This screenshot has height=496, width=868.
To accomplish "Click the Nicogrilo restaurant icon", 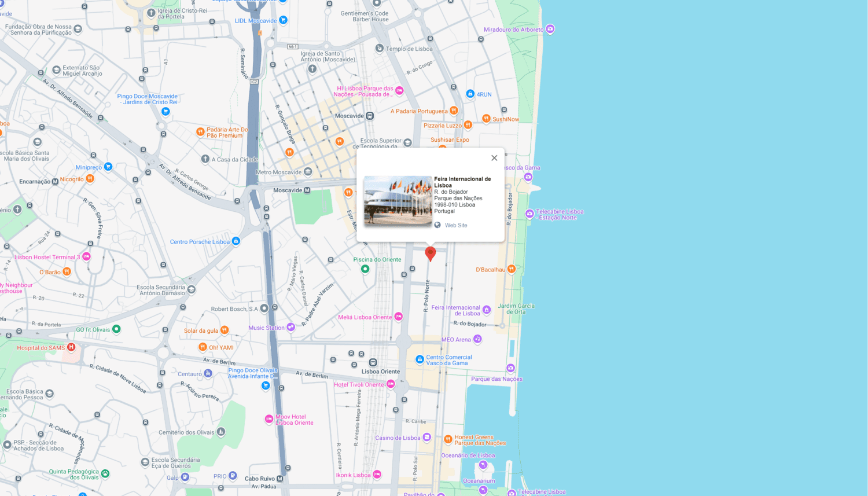I will click(x=90, y=179).
